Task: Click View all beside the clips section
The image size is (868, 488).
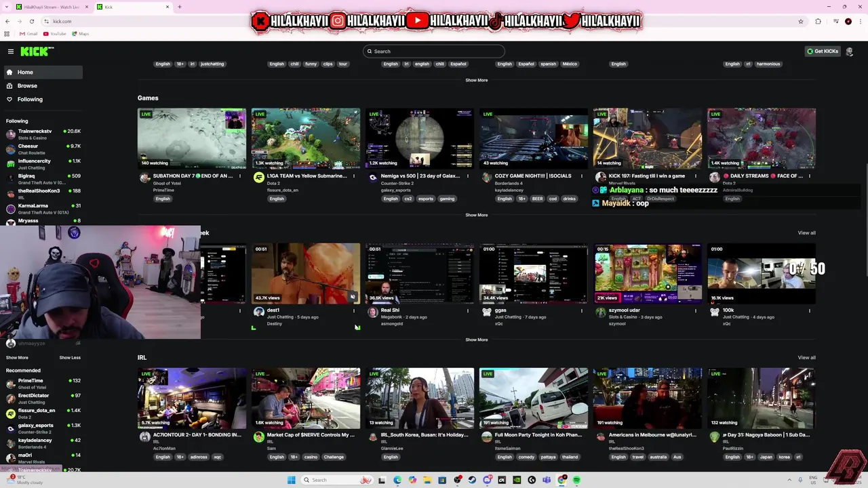Action: coord(806,232)
